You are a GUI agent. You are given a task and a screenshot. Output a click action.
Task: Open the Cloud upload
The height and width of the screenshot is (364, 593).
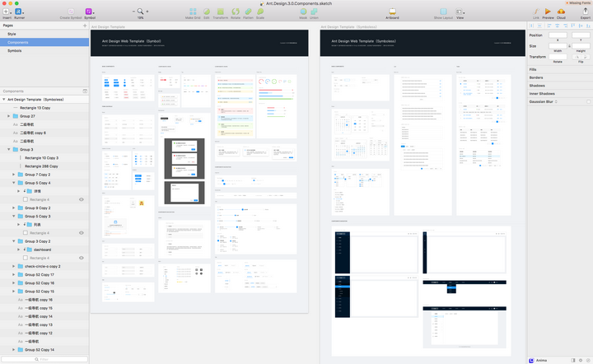561,12
